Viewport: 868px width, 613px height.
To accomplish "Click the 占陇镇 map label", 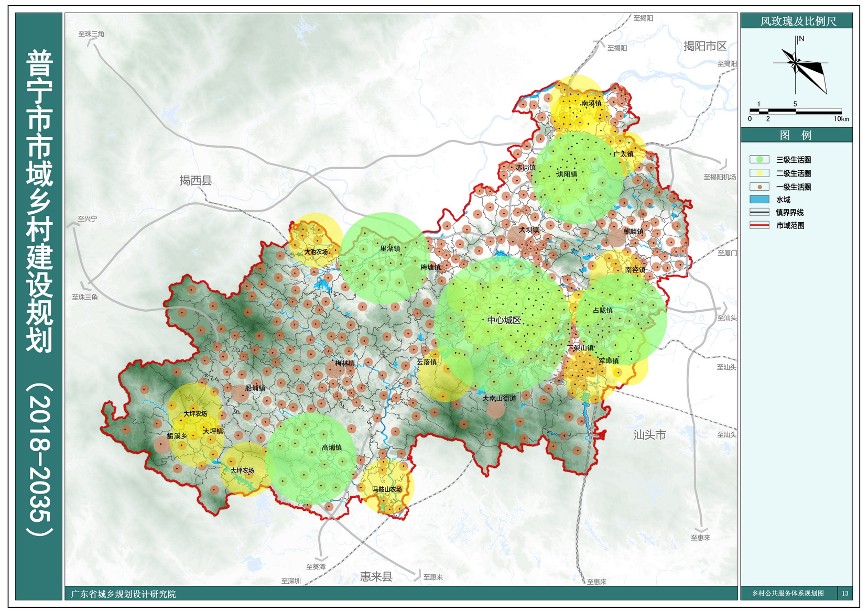I will click(603, 310).
